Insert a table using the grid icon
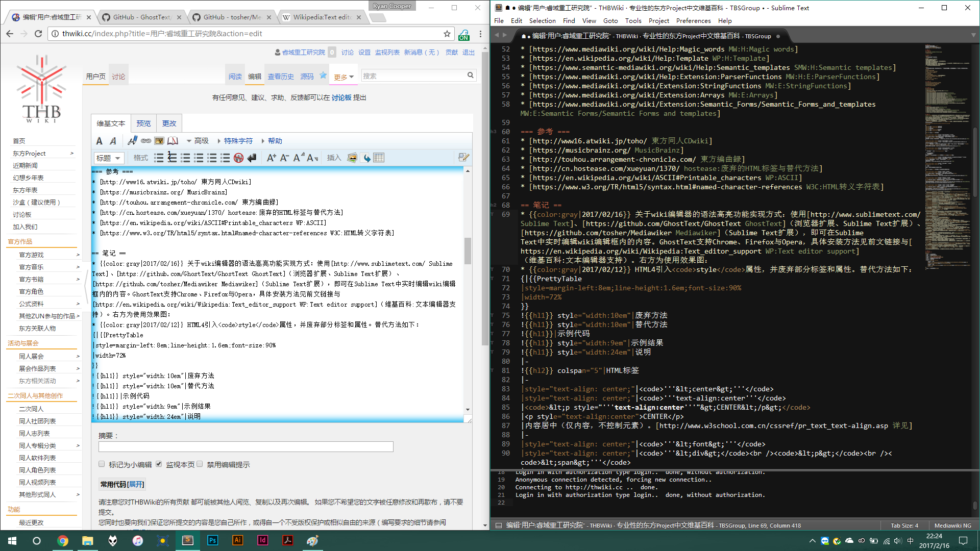980x551 pixels. point(379,158)
